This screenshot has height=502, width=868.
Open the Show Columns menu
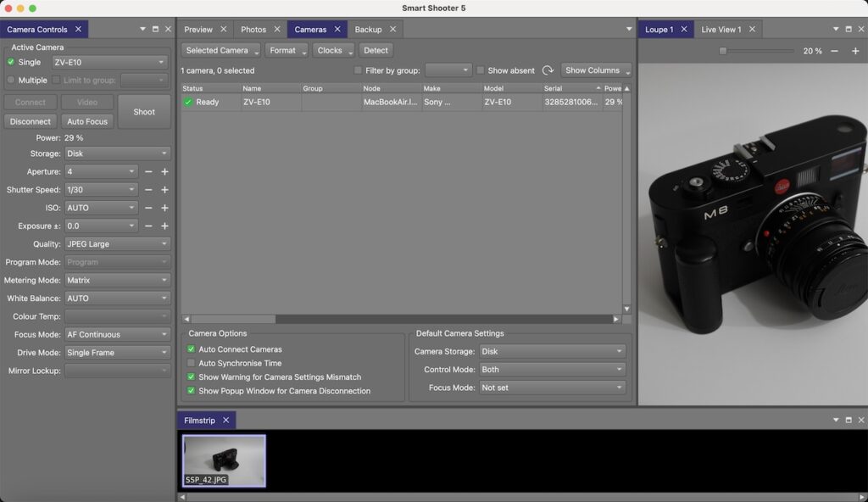pyautogui.click(x=596, y=70)
